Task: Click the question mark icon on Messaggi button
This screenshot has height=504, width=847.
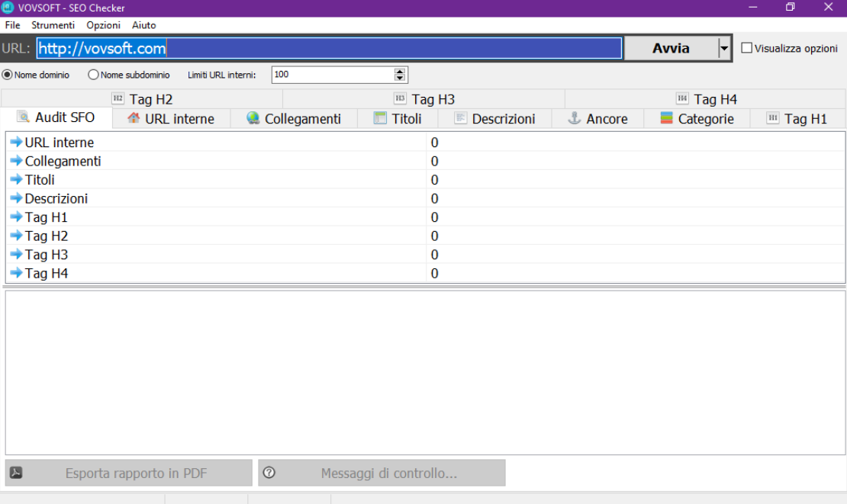Action: (x=269, y=473)
